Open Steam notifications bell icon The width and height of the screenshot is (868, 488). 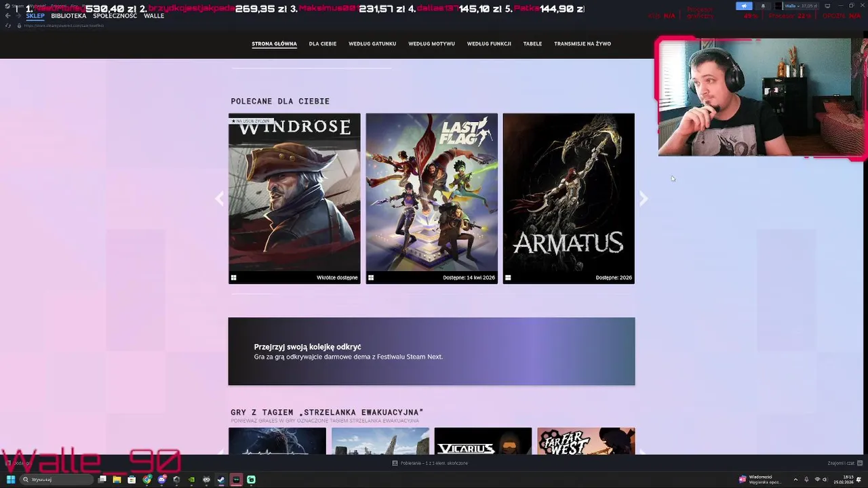[763, 6]
